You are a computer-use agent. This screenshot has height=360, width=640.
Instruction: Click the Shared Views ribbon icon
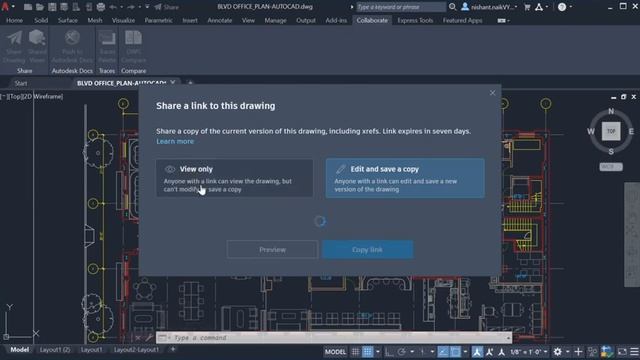37,47
